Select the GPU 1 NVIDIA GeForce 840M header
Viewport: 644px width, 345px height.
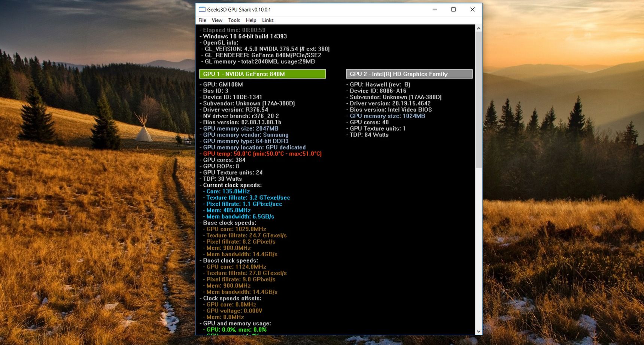[262, 74]
